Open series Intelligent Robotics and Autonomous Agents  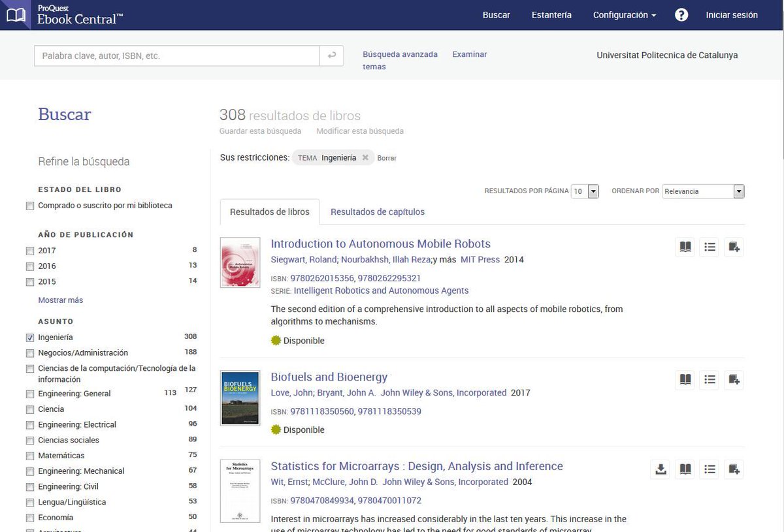[381, 290]
